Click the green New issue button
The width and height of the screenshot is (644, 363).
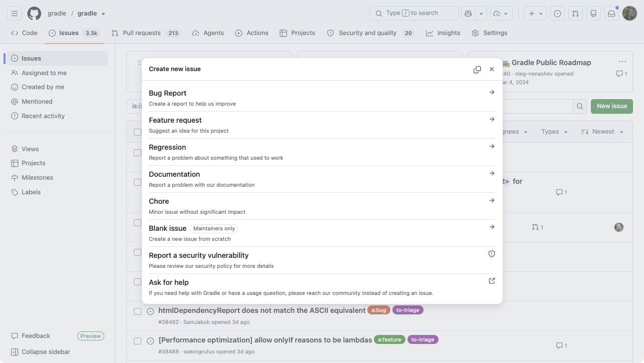pyautogui.click(x=612, y=106)
